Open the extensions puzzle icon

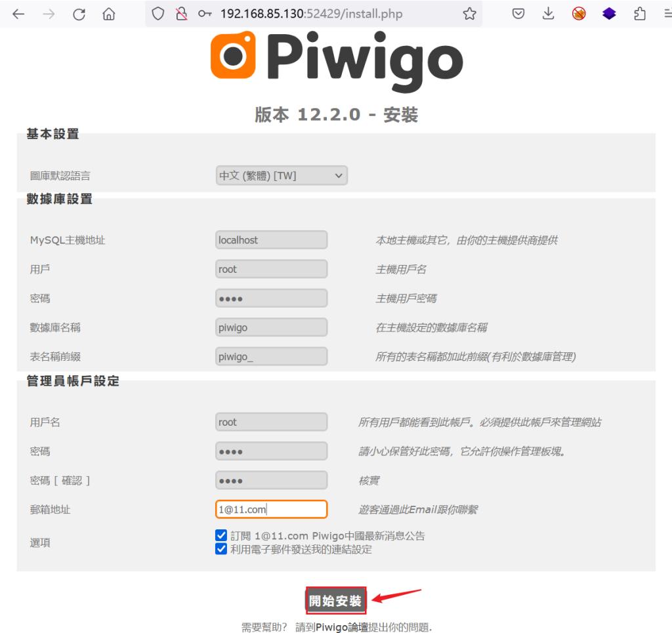(640, 14)
